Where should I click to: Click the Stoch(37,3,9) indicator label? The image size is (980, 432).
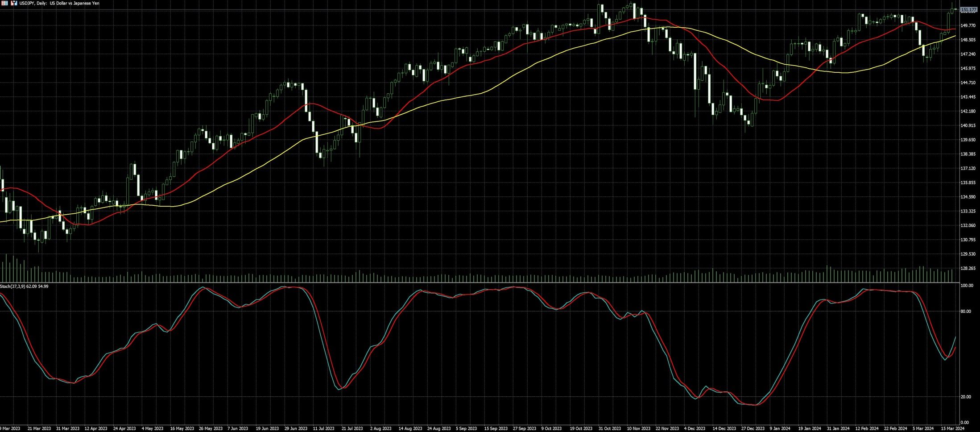click(x=24, y=286)
